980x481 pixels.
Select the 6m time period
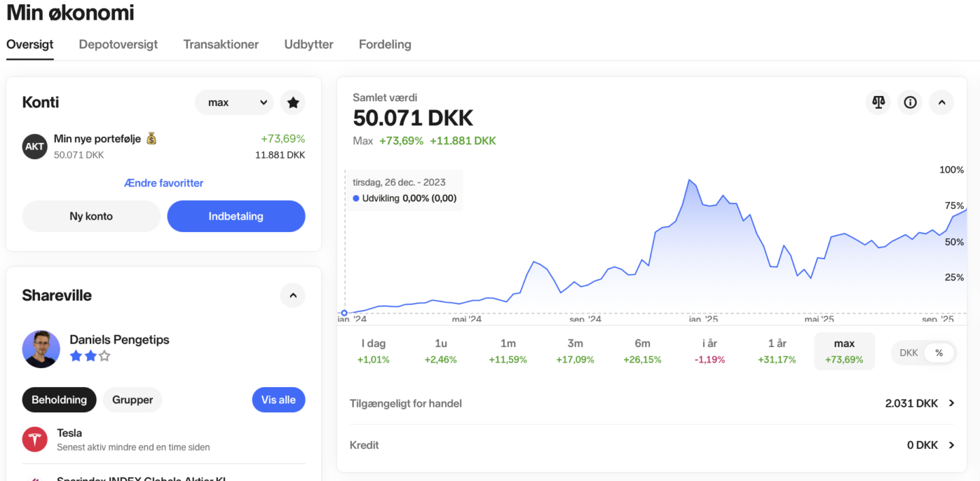click(642, 350)
